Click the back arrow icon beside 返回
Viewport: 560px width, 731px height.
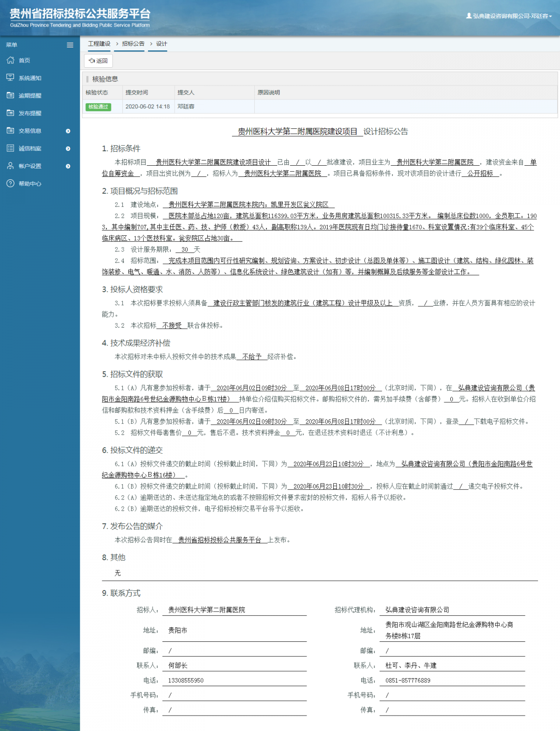(x=92, y=60)
